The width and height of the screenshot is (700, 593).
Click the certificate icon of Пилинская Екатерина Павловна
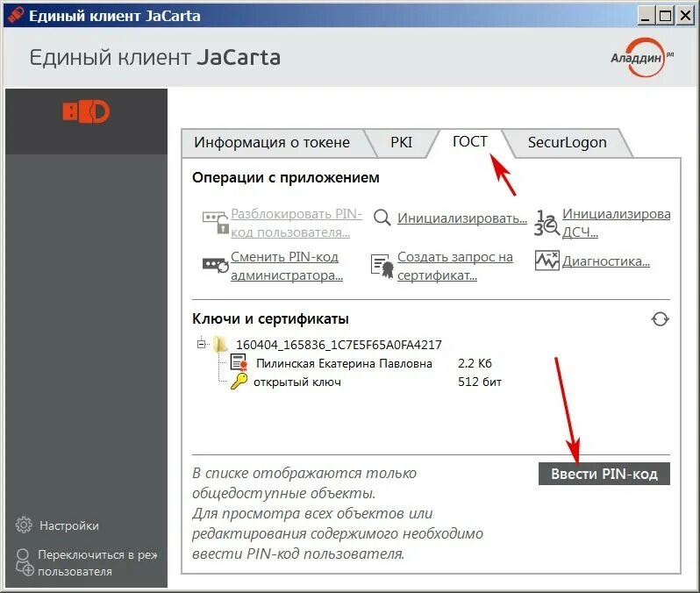tap(239, 362)
